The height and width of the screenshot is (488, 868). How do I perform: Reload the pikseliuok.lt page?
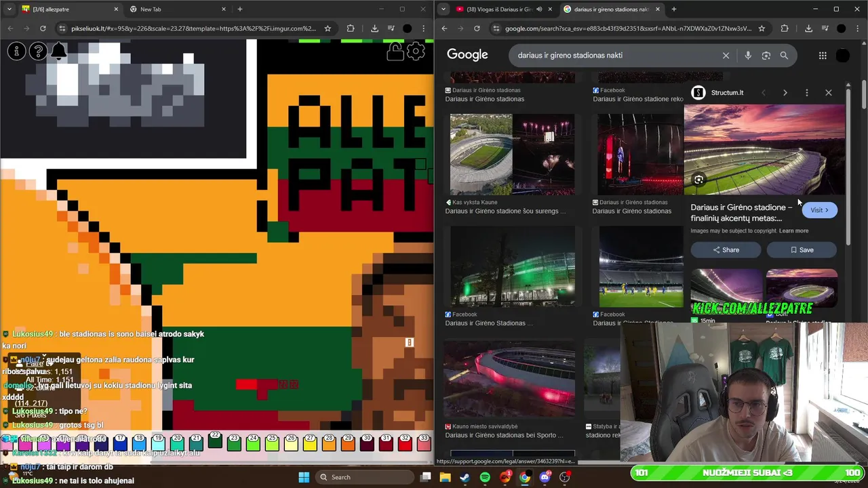[x=43, y=28]
